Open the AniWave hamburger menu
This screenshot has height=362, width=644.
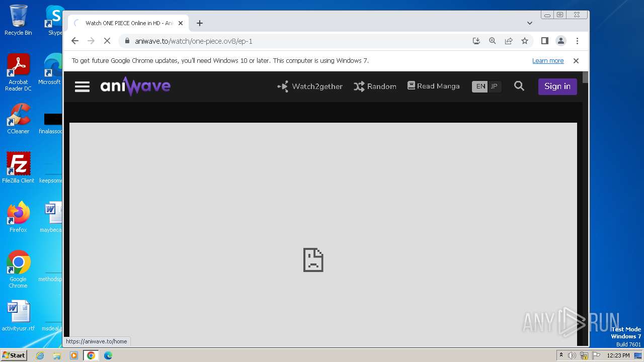pos(82,86)
